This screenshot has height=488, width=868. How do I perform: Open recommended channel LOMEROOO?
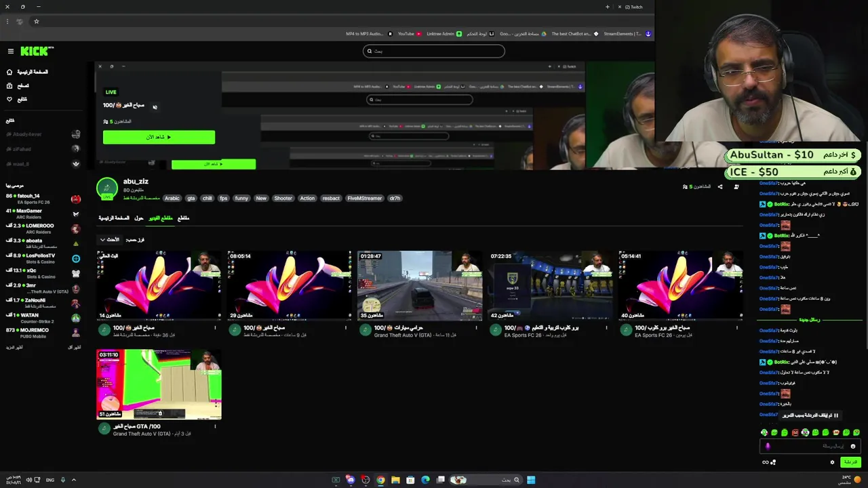point(42,228)
